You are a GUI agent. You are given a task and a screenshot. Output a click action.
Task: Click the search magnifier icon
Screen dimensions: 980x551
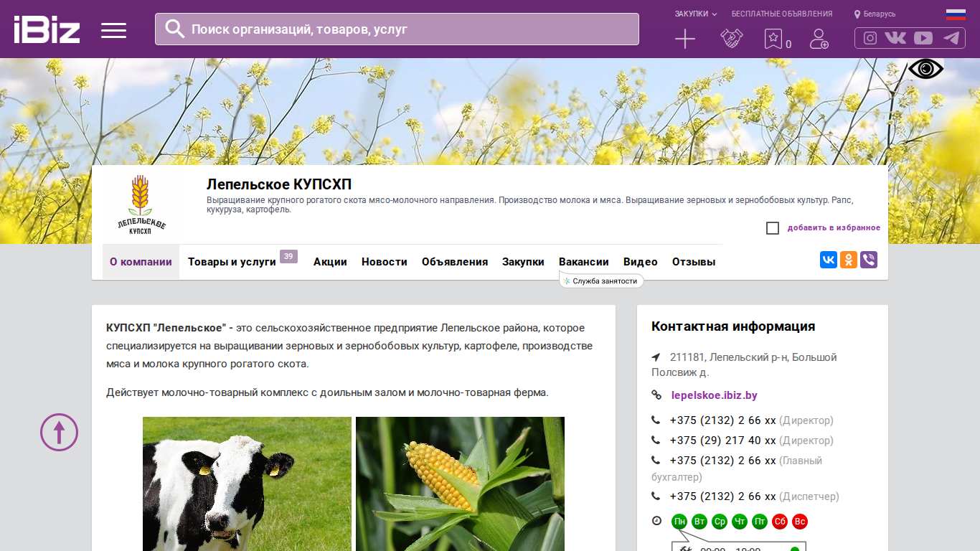(x=175, y=29)
